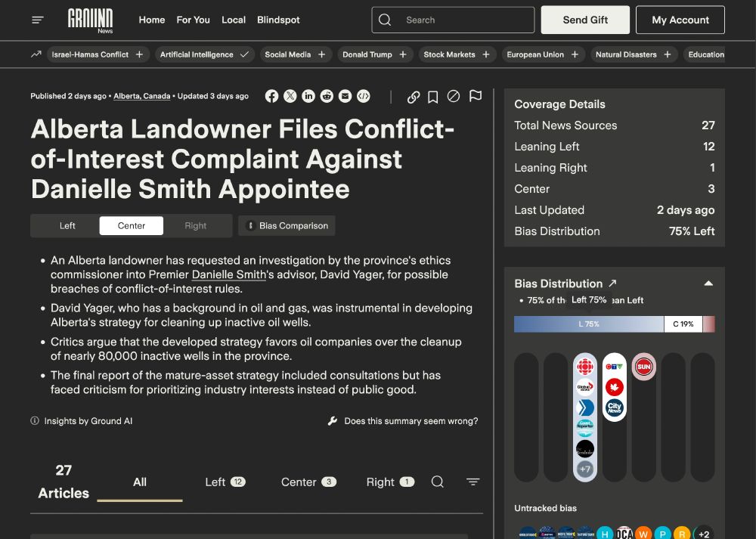Click the block/hide story icon
Screen dimensions: 756x539
453,97
